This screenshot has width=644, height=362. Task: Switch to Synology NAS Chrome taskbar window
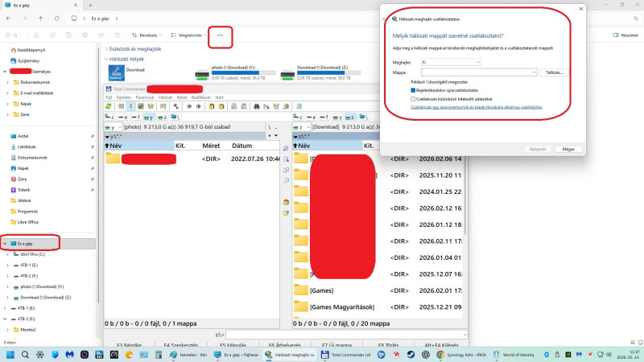coord(461,355)
